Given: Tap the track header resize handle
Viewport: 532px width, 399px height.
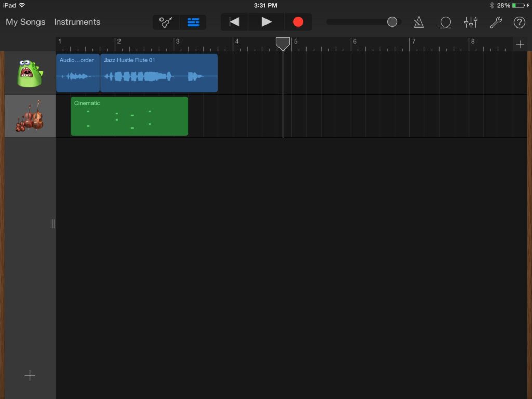Looking at the screenshot, I should tap(52, 223).
